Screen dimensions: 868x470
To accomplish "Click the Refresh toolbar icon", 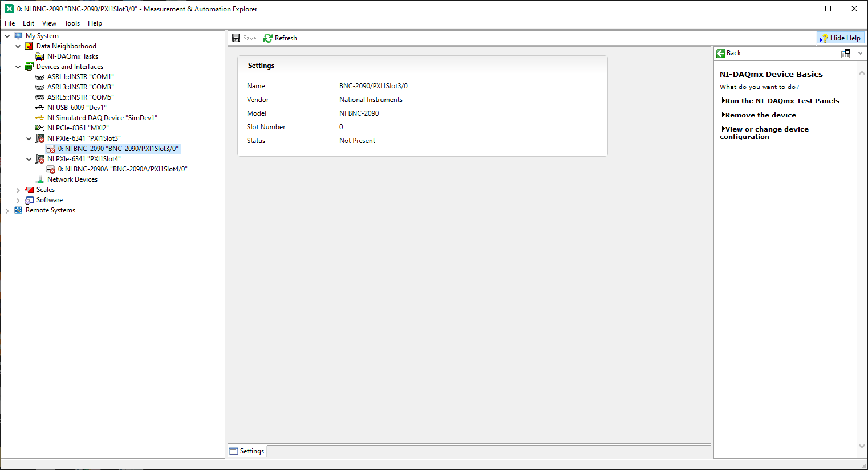I will tap(267, 38).
